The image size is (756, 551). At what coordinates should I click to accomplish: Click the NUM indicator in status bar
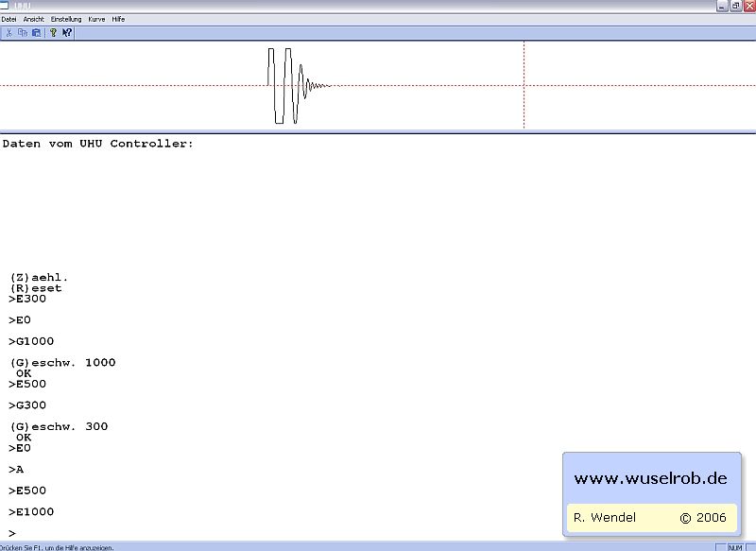734,547
